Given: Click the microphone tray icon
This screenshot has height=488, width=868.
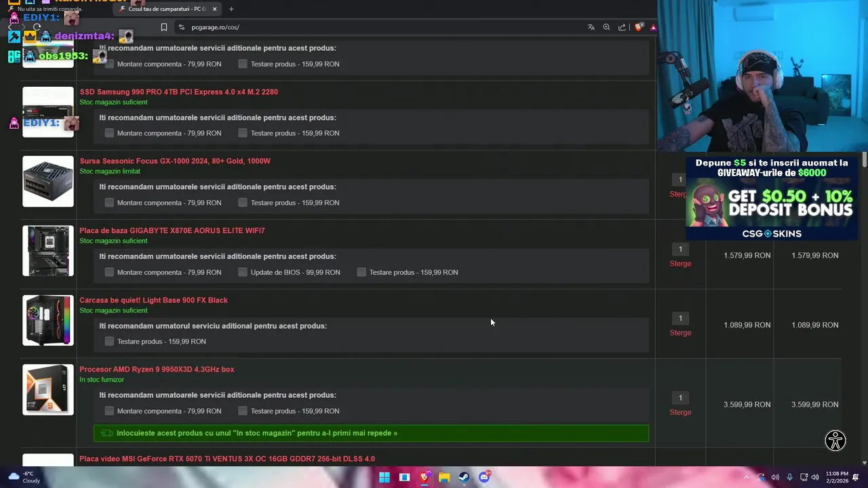Looking at the screenshot, I should pos(789,477).
